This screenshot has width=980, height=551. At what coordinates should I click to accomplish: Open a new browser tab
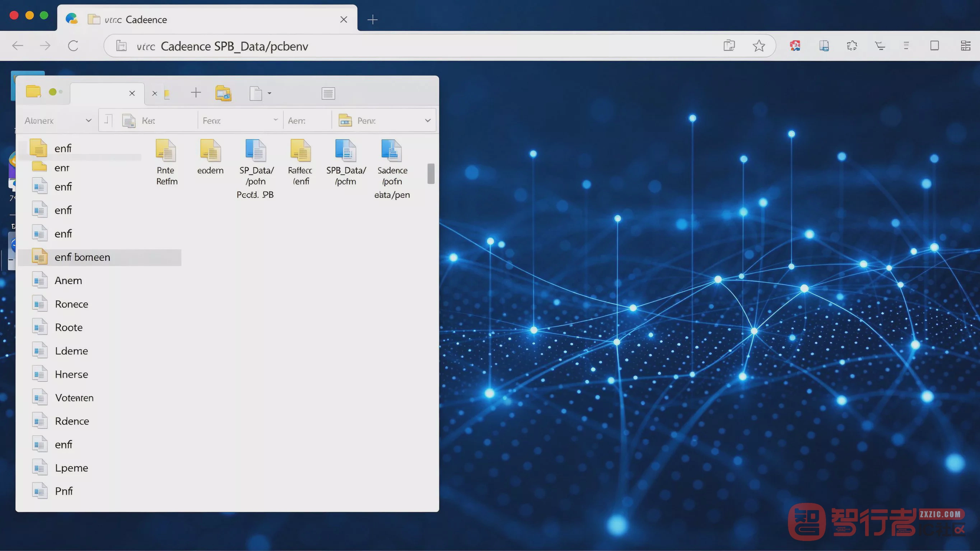click(373, 19)
